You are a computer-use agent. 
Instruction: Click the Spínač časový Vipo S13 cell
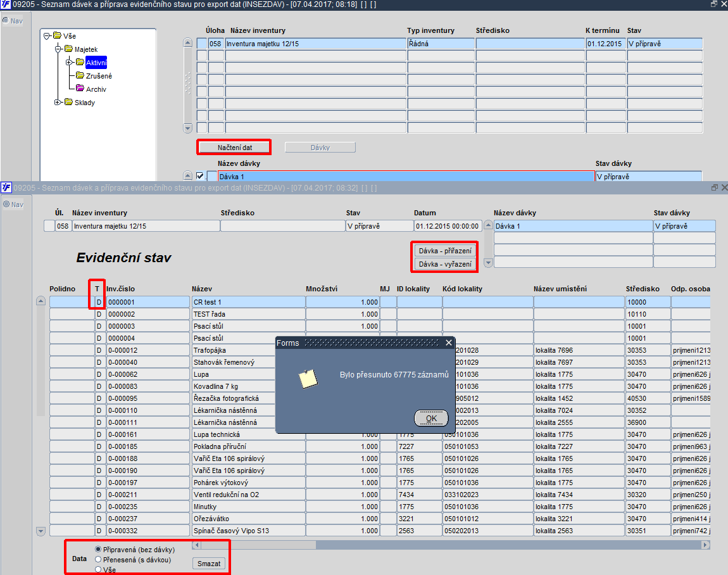248,531
